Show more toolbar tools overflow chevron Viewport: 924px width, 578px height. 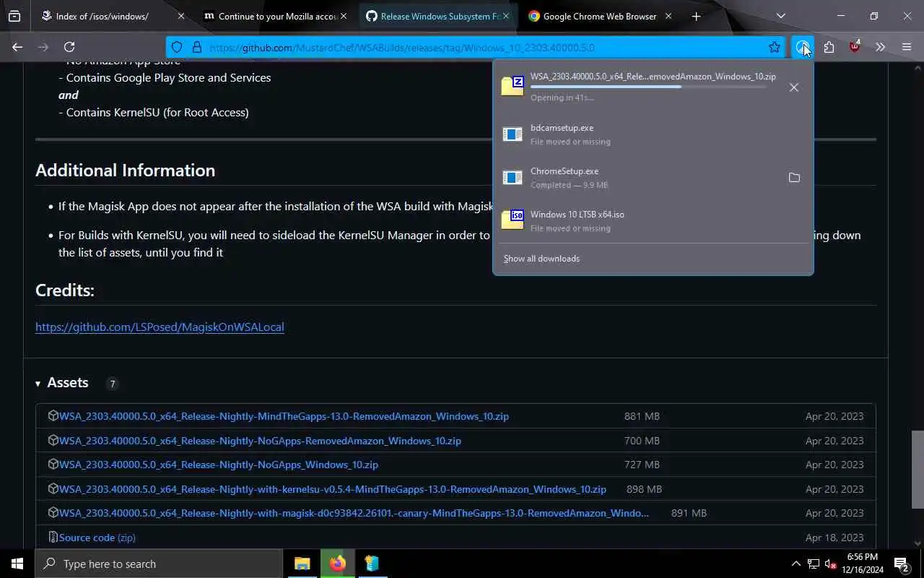(880, 48)
